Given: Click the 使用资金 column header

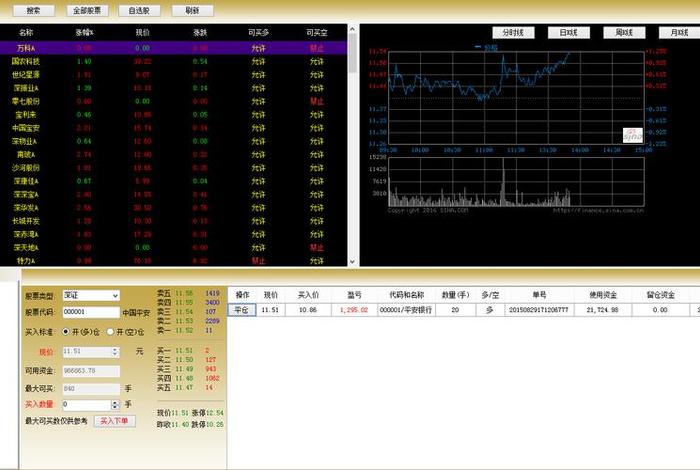Looking at the screenshot, I should coord(603,295).
